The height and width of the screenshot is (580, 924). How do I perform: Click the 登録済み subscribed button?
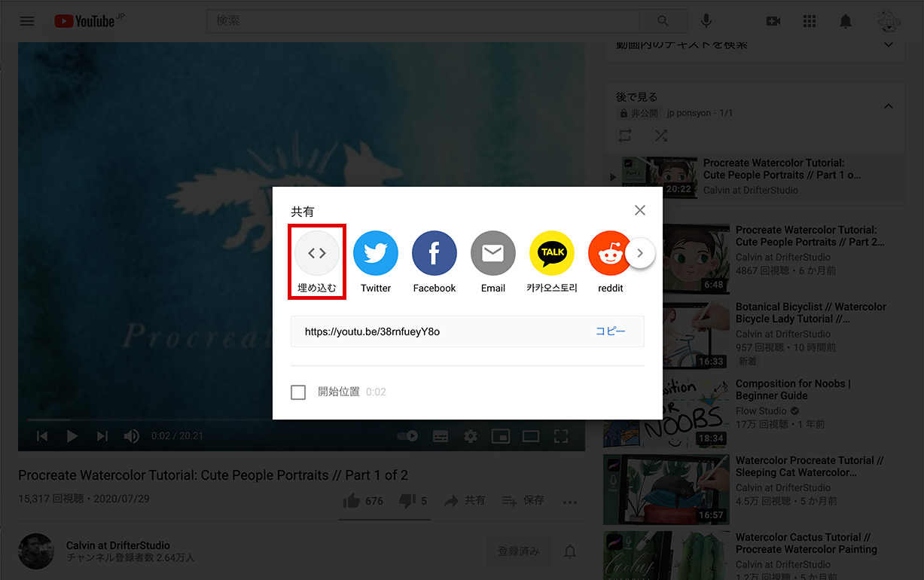519,551
